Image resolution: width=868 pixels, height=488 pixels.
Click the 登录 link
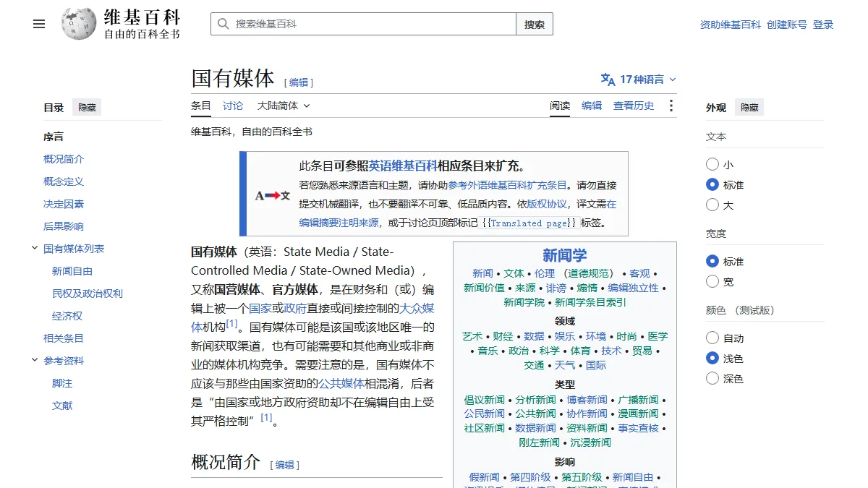pyautogui.click(x=823, y=25)
